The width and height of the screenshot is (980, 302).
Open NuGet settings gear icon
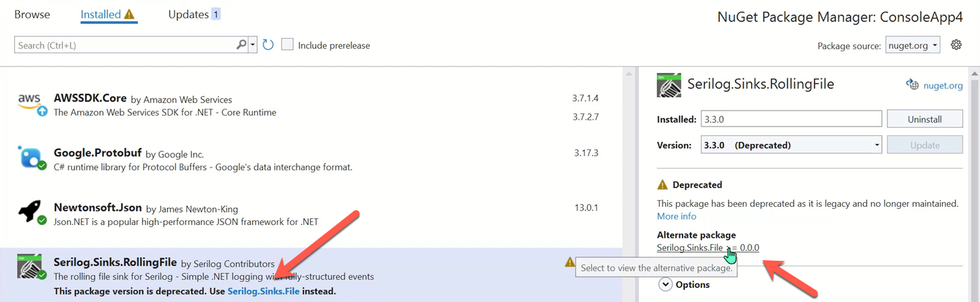pos(956,45)
